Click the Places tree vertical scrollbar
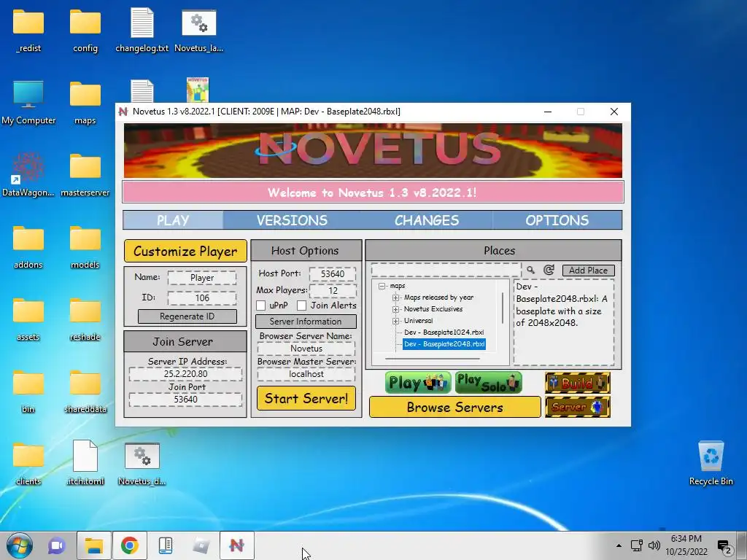 tap(503, 308)
